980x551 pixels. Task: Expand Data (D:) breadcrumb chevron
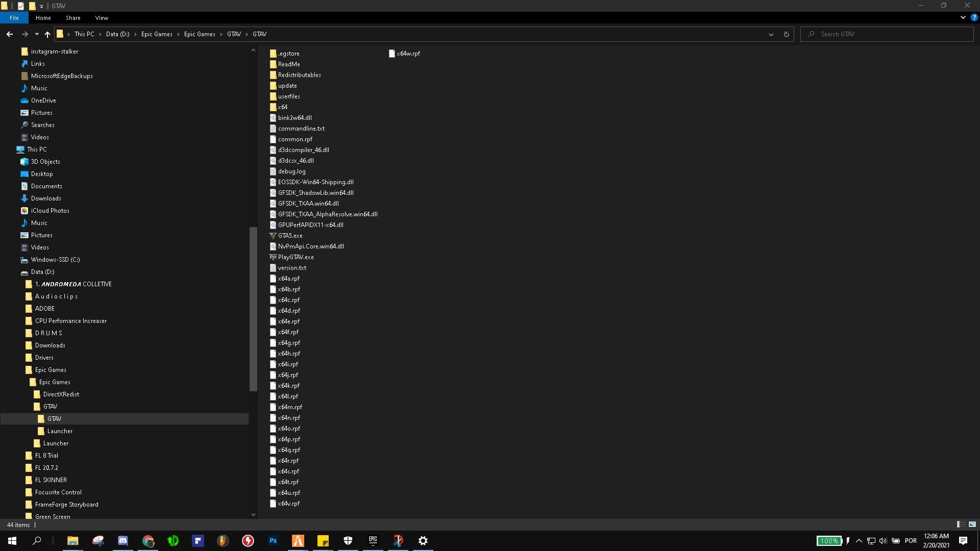(135, 34)
